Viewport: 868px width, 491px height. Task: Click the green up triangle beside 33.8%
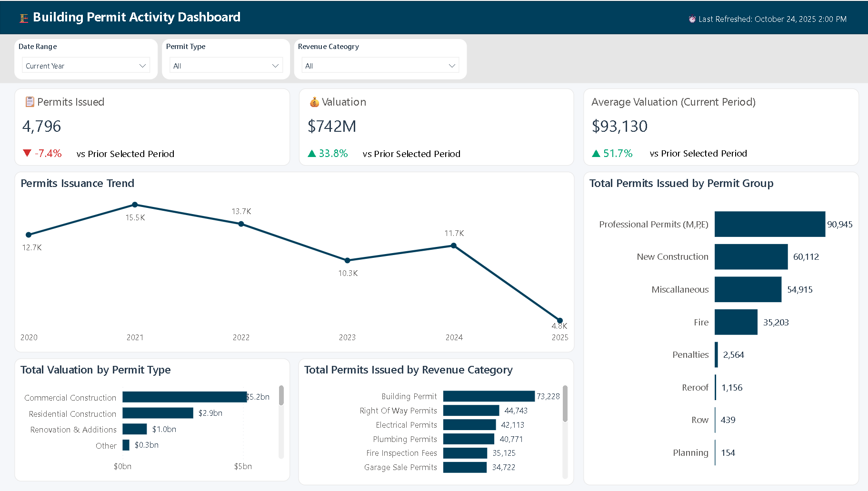coord(312,153)
